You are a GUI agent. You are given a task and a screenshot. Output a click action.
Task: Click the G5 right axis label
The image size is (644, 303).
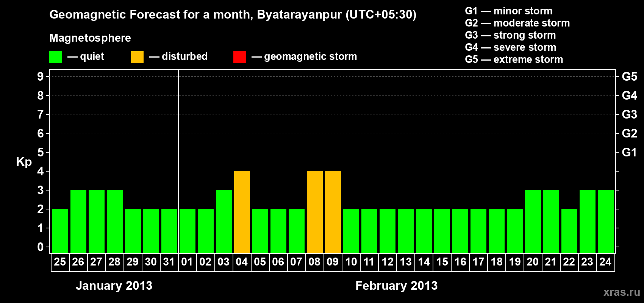pos(630,77)
